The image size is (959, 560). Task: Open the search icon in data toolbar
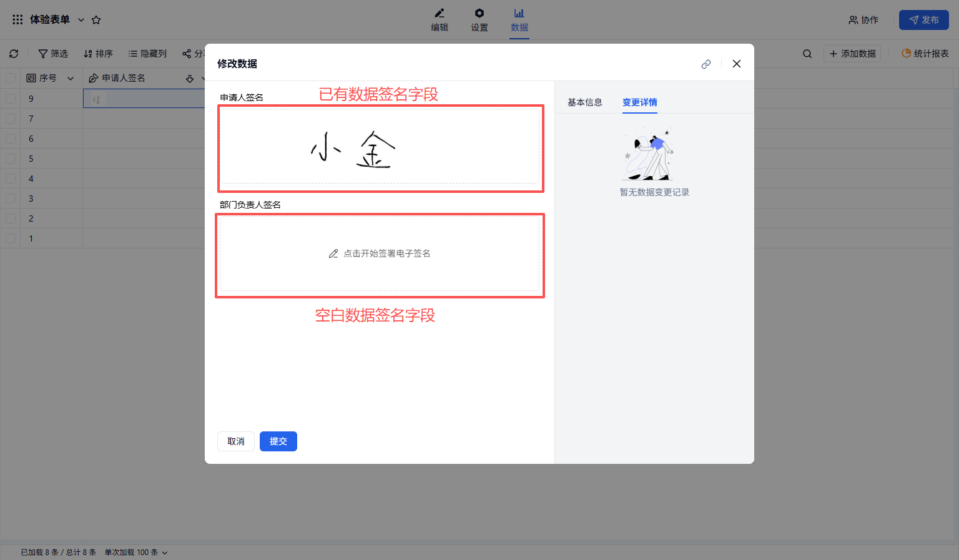pos(807,54)
